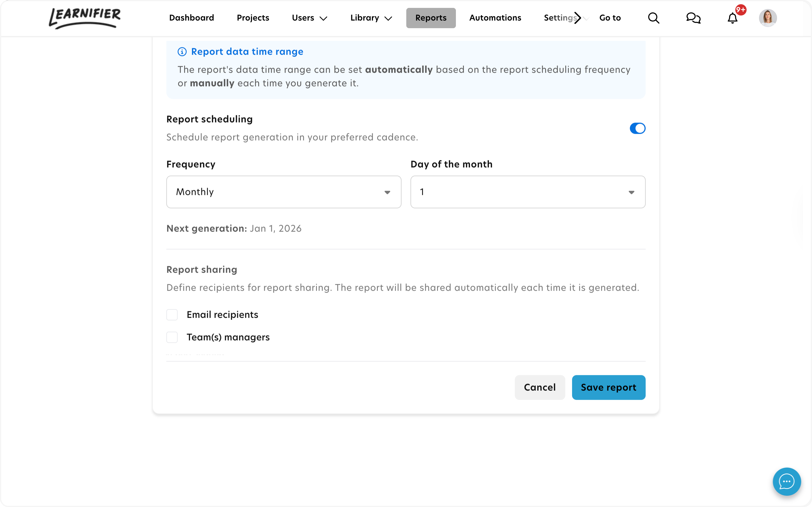Open the user profile avatar
This screenshot has height=507, width=812.
coord(768,18)
